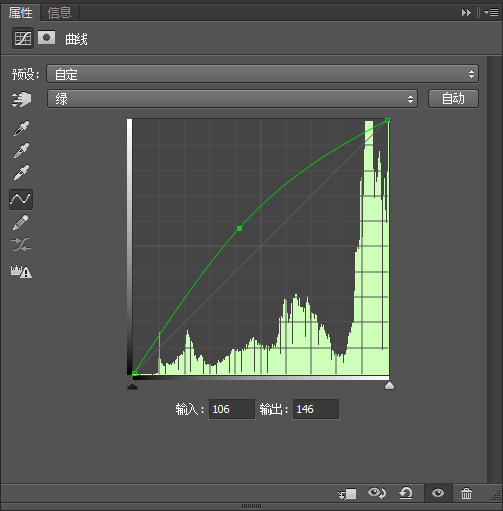View previous state with eye-arrow icon
Screen dimensions: 503x511
click(377, 493)
